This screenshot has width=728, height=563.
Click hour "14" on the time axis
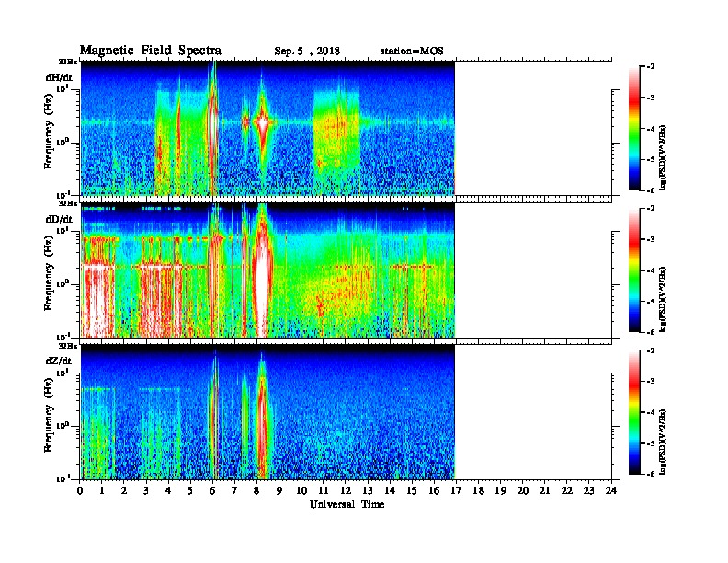390,491
